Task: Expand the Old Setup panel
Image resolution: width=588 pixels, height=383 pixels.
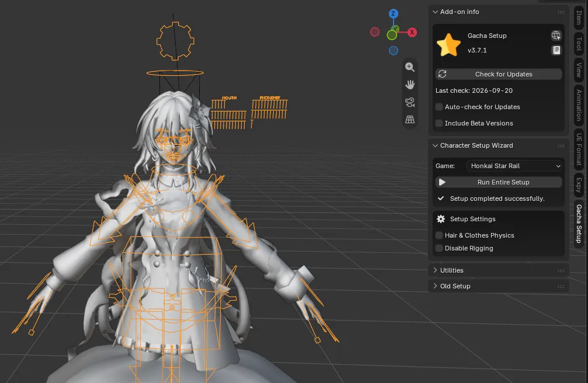Action: point(435,286)
